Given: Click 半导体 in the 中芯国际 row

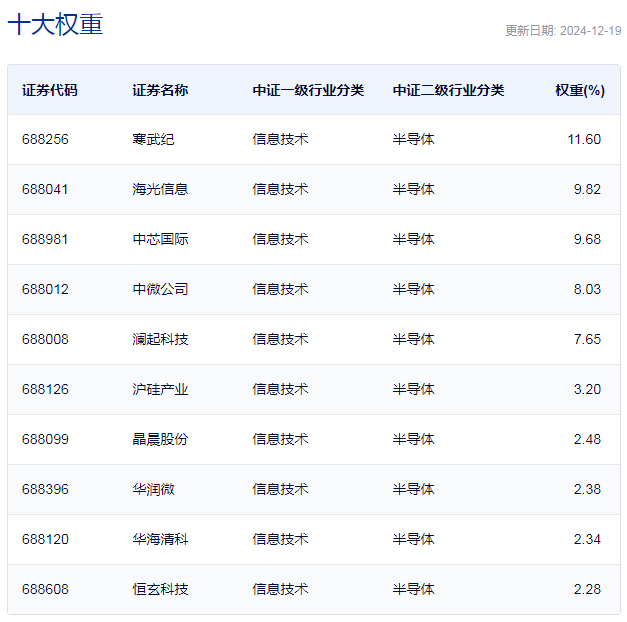Looking at the screenshot, I should pos(413,239).
